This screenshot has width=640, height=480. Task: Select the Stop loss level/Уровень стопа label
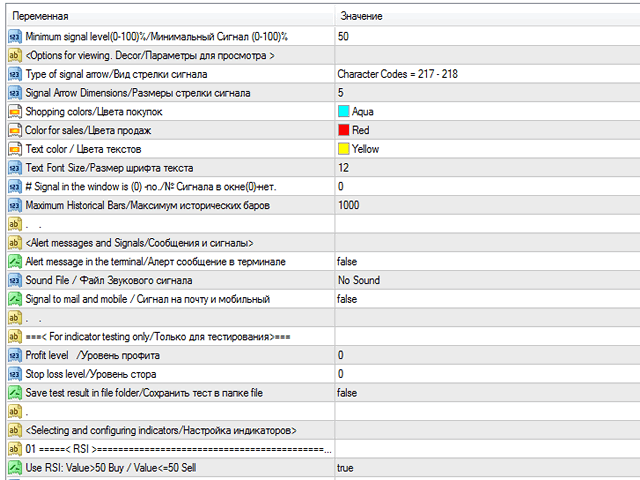coord(91,374)
